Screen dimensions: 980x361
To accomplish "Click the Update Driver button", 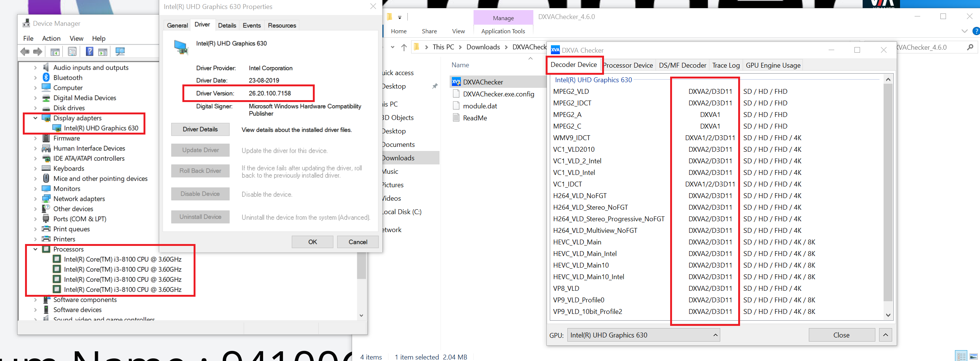I will 200,150.
